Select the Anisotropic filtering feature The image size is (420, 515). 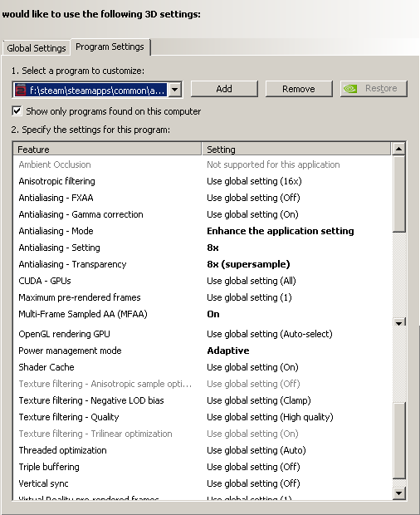56,181
